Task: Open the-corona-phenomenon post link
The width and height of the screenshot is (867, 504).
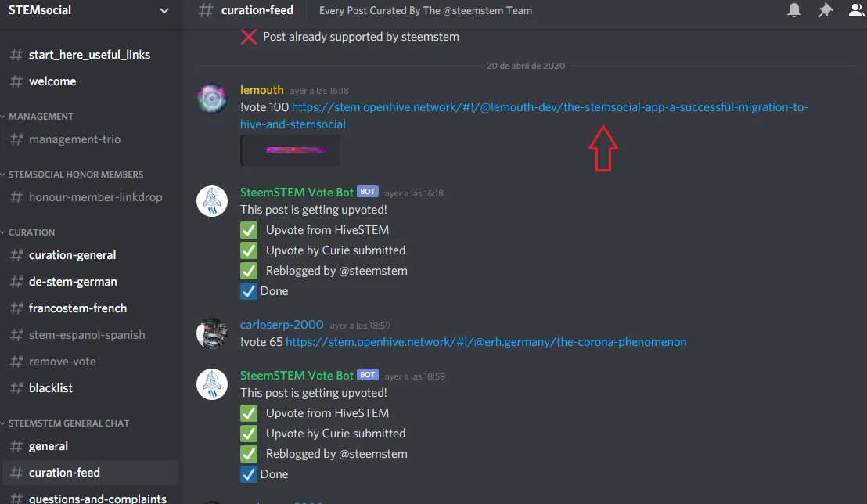Action: 486,342
